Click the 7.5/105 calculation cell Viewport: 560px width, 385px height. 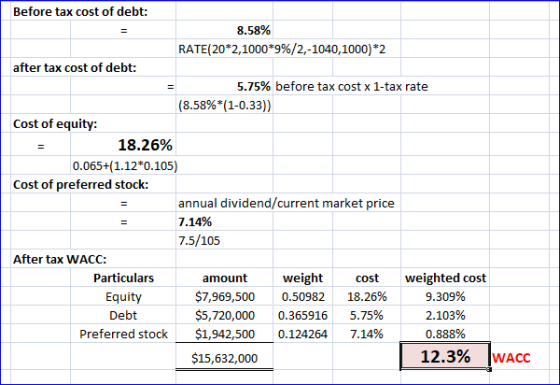coord(199,241)
